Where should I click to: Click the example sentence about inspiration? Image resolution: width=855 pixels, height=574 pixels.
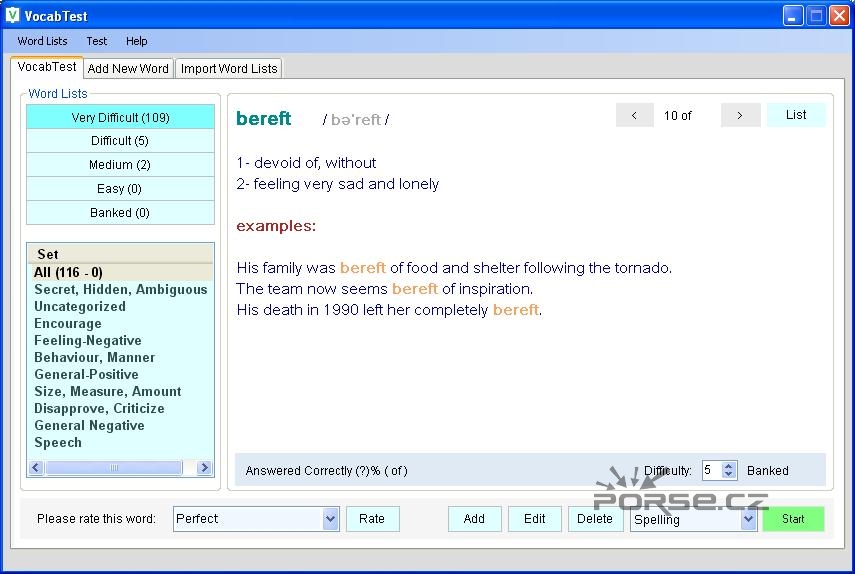coord(384,288)
